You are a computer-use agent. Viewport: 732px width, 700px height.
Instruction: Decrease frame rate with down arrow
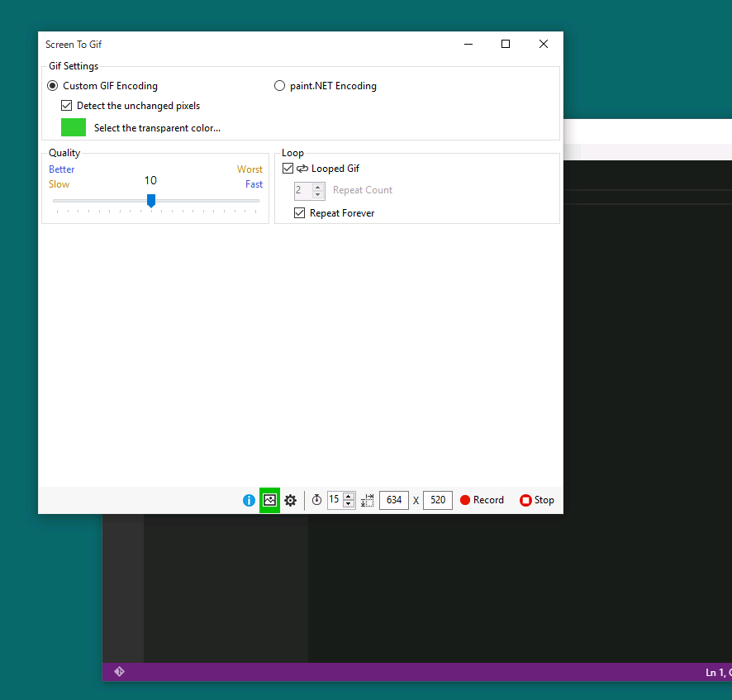tap(349, 504)
